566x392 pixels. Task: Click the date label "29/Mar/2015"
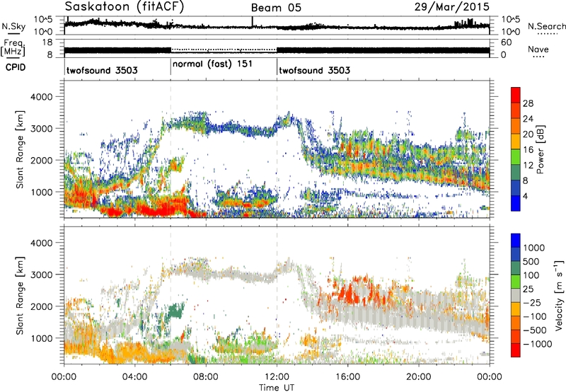451,6
